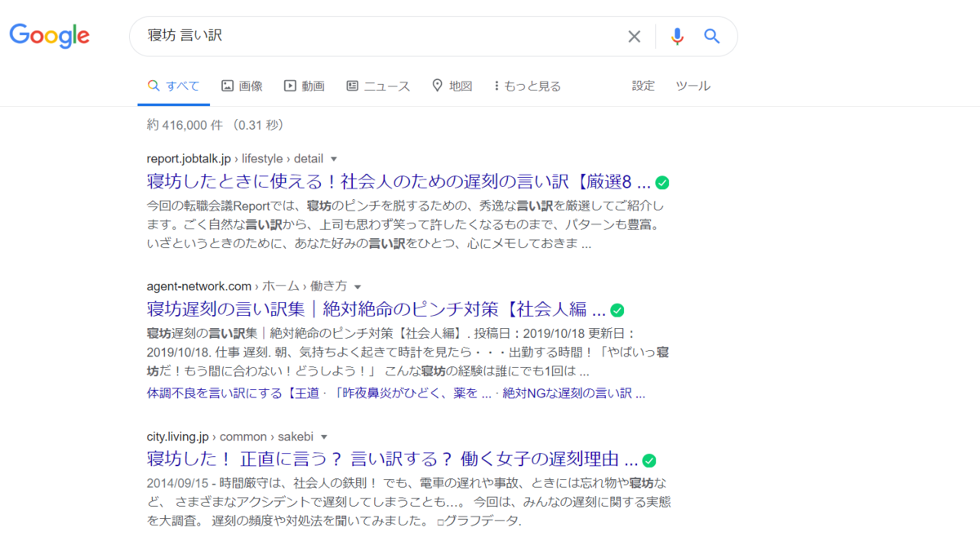Image resolution: width=980 pixels, height=541 pixels.
Task: Open the dropdown arrow next to report.jobtalk.jp
Action: click(333, 159)
